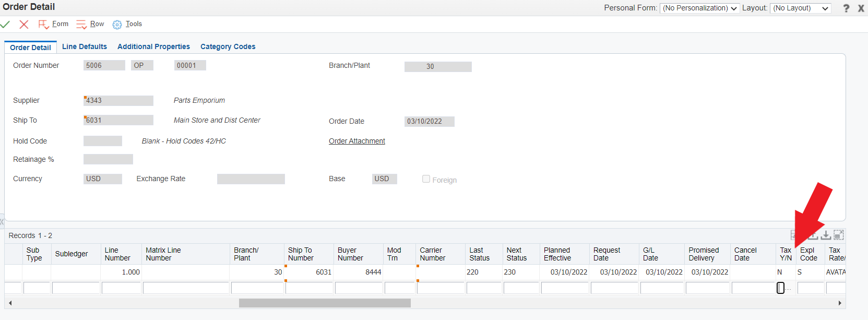Click the Next Status column header
This screenshot has width=868, height=320.
coord(521,254)
